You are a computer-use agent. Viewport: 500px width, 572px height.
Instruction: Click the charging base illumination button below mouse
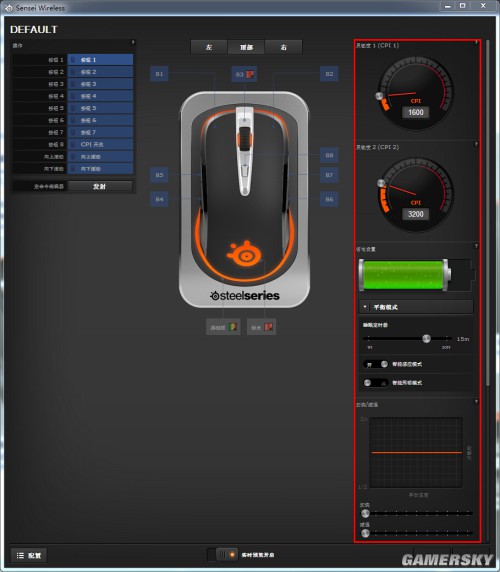(223, 327)
